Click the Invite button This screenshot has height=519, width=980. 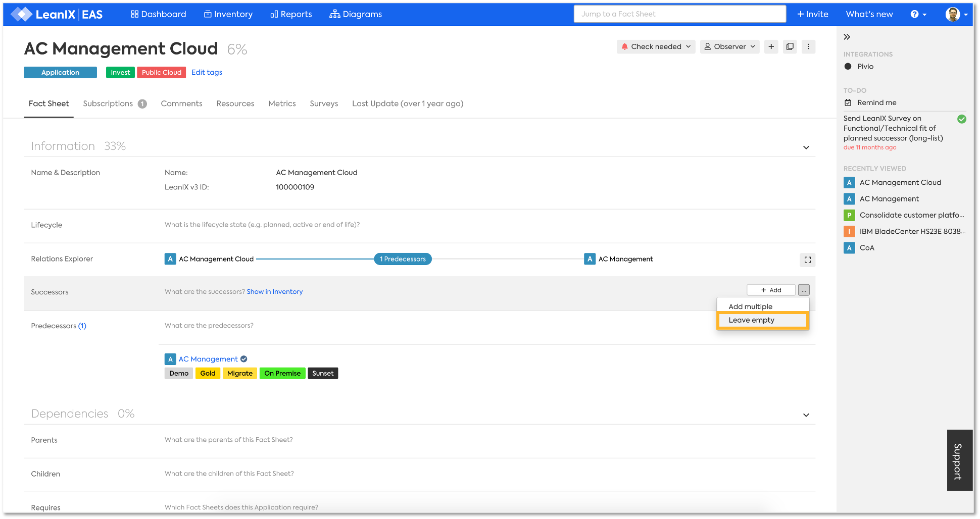(x=813, y=14)
